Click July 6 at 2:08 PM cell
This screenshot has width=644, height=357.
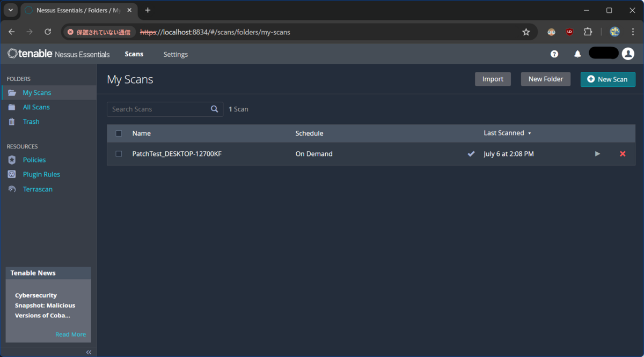click(x=509, y=154)
